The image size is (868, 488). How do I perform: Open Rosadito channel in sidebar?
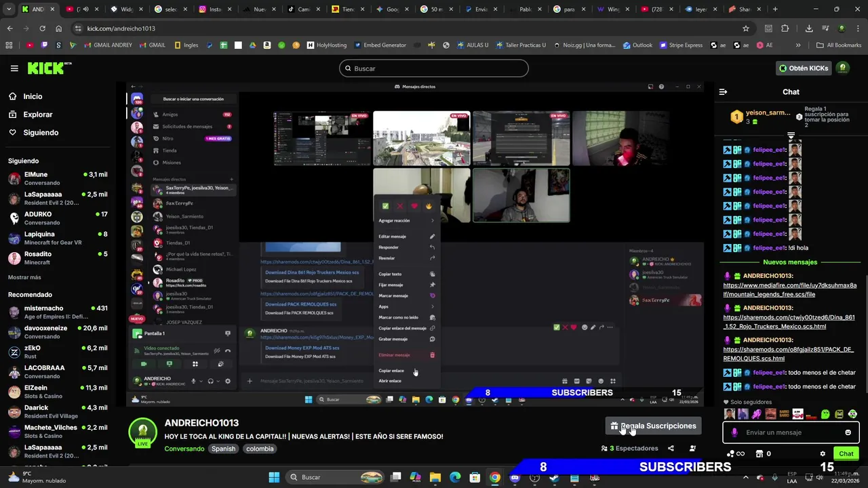pos(58,258)
